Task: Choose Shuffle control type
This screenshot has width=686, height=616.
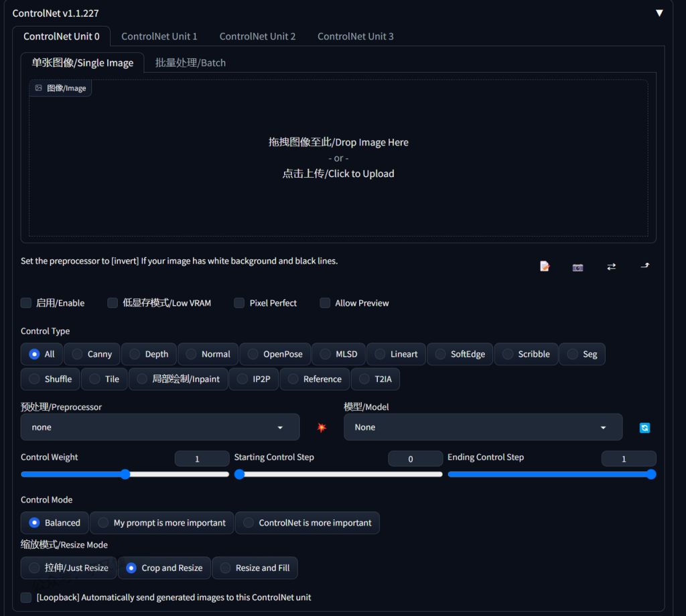Action: pyautogui.click(x=50, y=379)
